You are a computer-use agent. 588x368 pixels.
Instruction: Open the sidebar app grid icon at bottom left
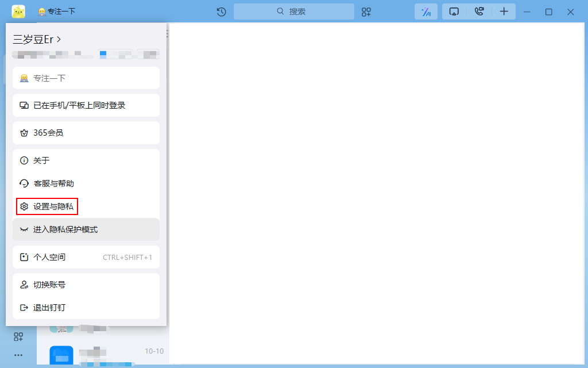(18, 337)
